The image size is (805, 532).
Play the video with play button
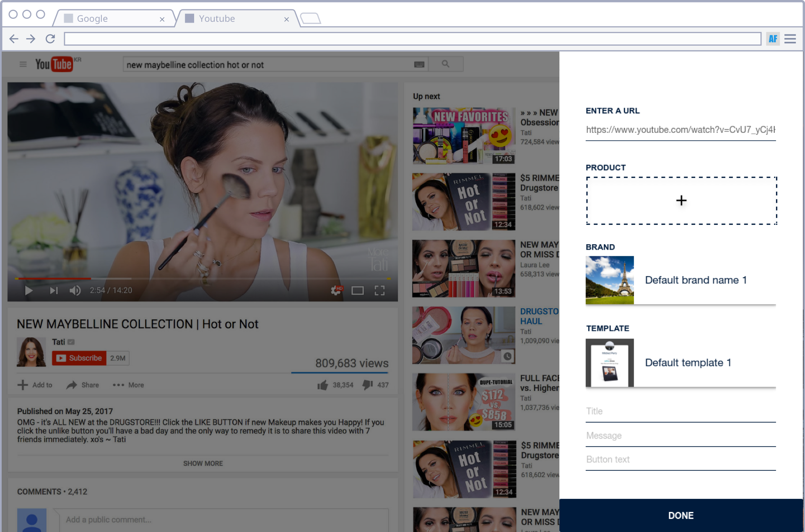coord(29,290)
